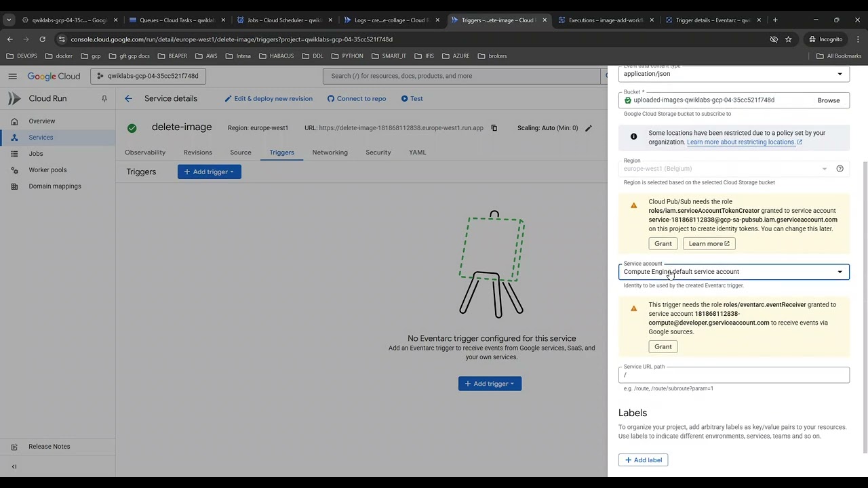Switch to the Observability tab
This screenshot has width=868, height=488.
(x=145, y=152)
